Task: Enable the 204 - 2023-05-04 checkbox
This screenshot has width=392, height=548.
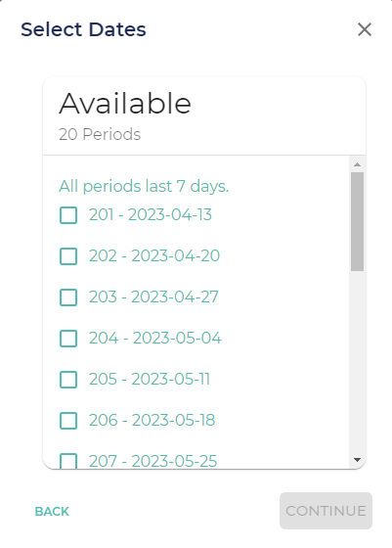Action: [x=68, y=339]
